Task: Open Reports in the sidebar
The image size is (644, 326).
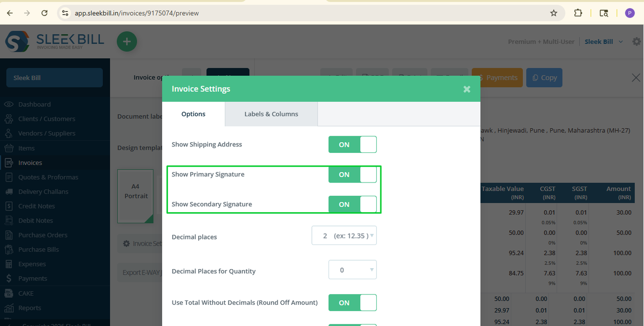Action: [x=29, y=308]
